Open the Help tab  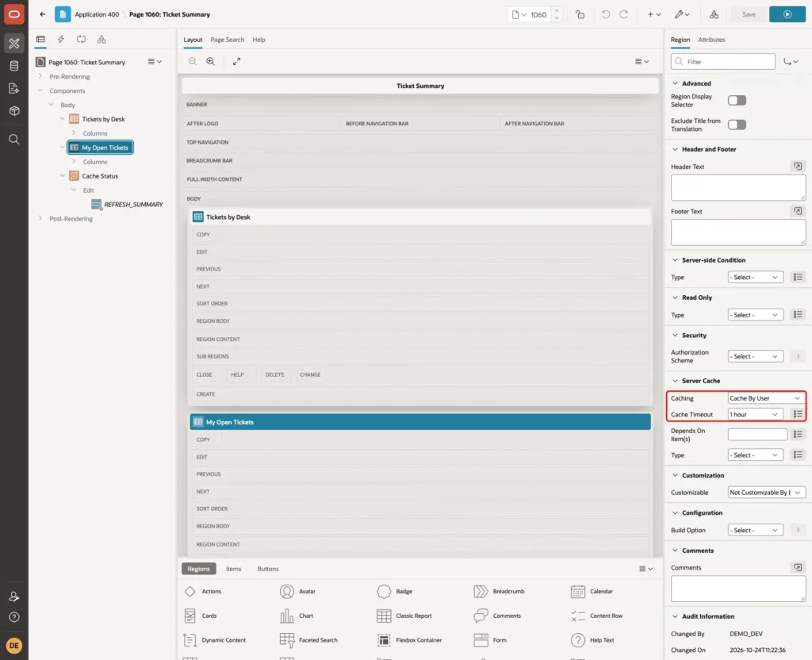click(259, 40)
